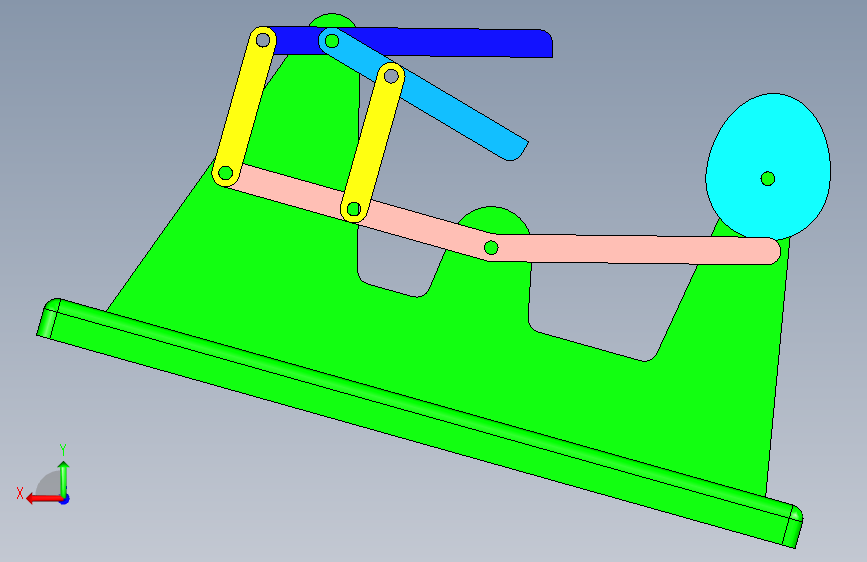Click the cam's green center pivot pin

pos(768,179)
